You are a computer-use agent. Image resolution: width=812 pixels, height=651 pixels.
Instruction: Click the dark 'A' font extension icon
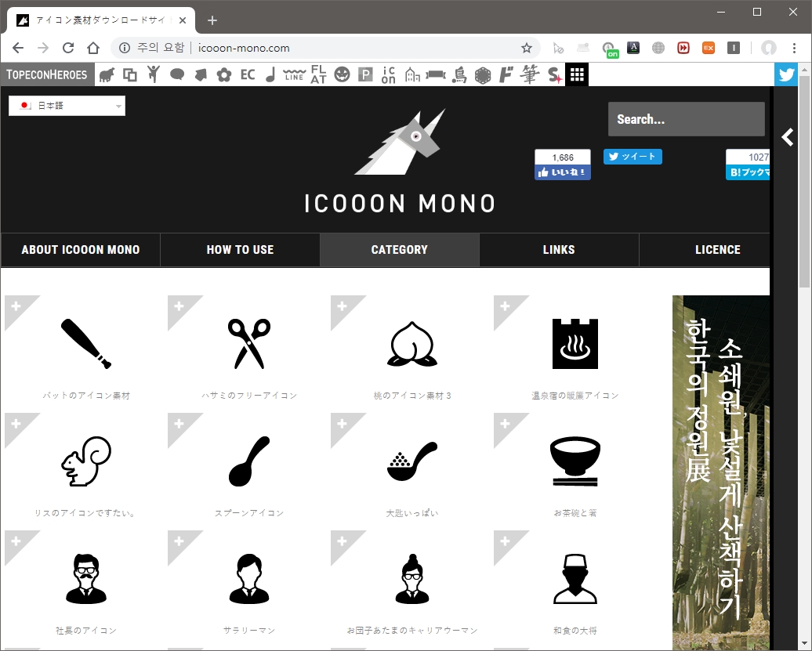point(633,48)
